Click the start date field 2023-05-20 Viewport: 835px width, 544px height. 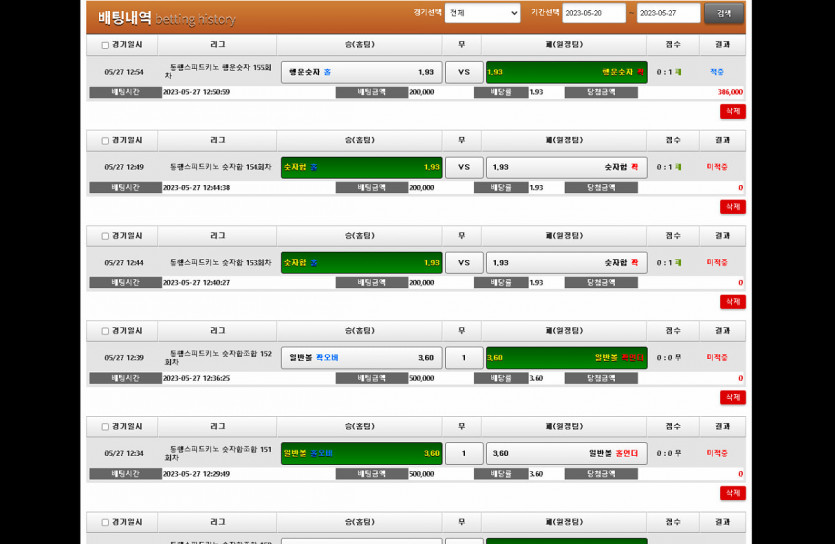click(593, 13)
